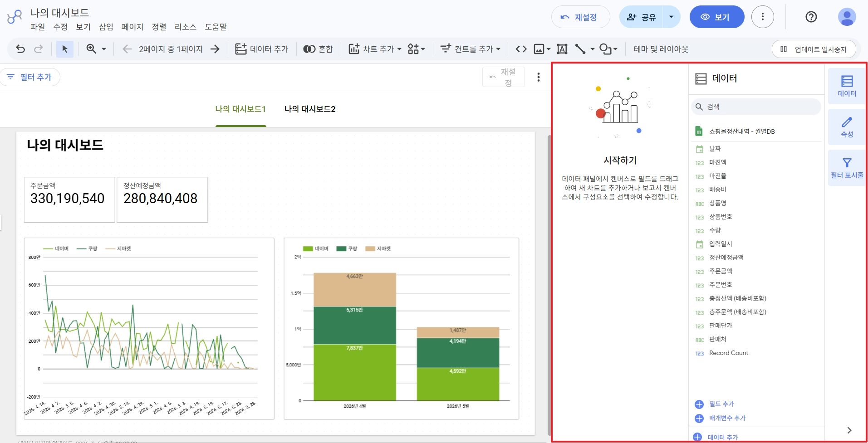Viewport: 868px width, 443px height.
Task: Click 테마 및 레이아웃 button
Action: [661, 49]
